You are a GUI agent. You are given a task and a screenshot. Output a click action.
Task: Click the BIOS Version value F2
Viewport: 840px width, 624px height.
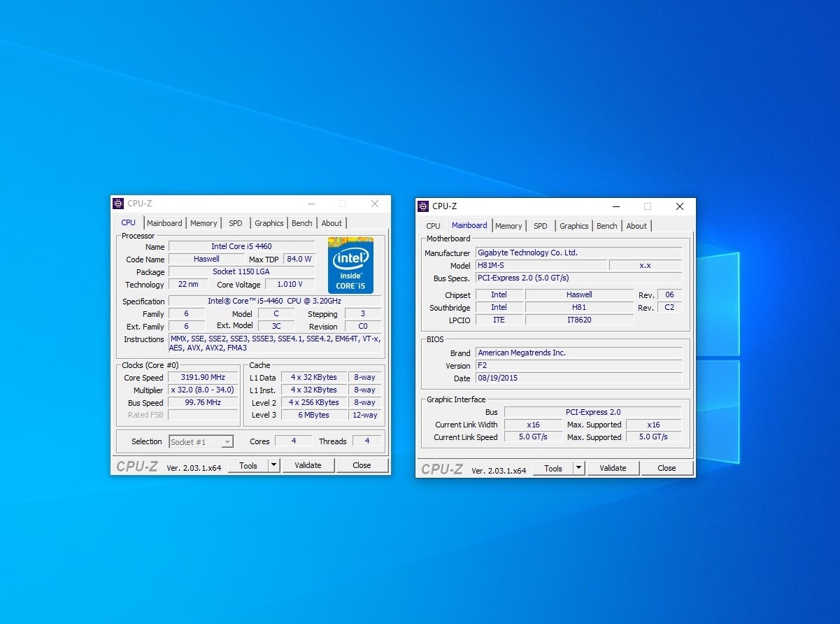[x=578, y=365]
